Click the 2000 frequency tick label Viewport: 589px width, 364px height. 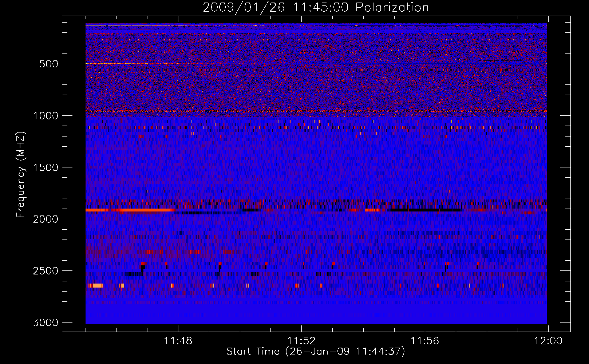pos(46,219)
